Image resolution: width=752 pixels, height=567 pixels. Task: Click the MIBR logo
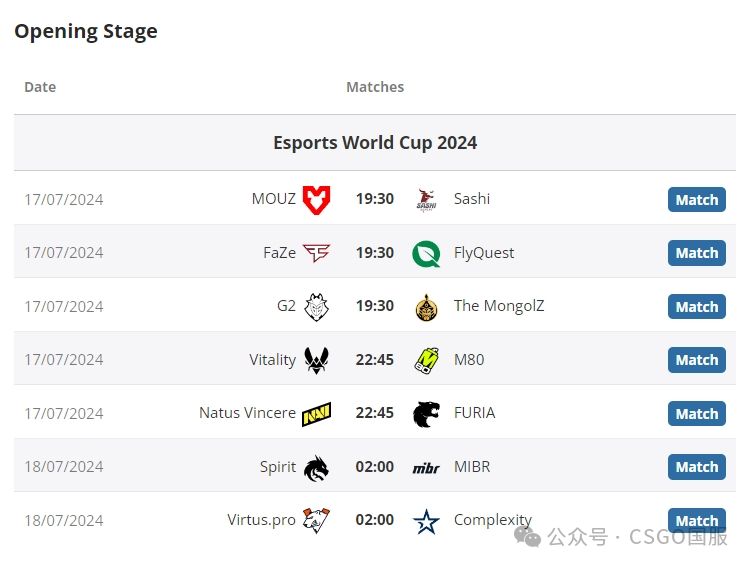(426, 468)
